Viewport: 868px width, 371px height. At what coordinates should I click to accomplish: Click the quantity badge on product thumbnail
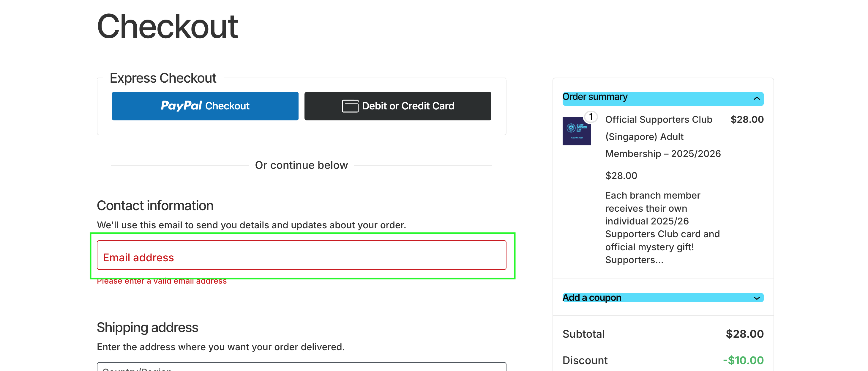tap(591, 117)
